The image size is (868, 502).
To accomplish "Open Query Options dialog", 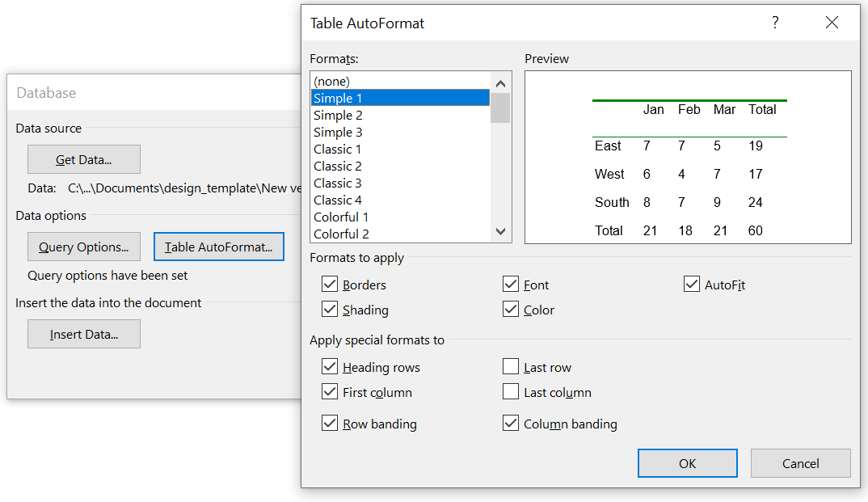I will coord(84,247).
